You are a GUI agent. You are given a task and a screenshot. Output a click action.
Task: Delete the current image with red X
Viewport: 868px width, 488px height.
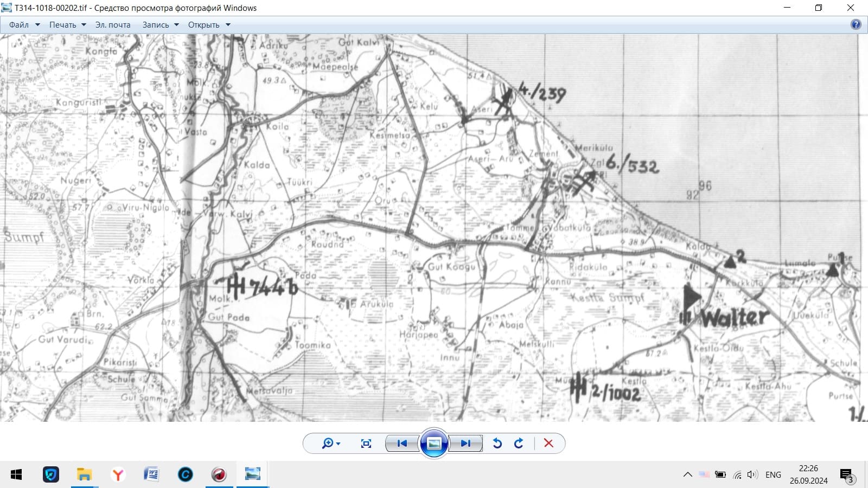point(548,444)
